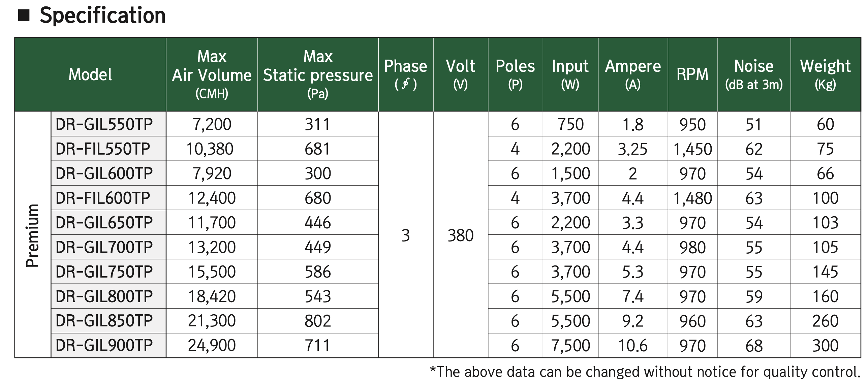
Task: Click the Max Static pressure (Pa) header
Action: click(x=318, y=74)
